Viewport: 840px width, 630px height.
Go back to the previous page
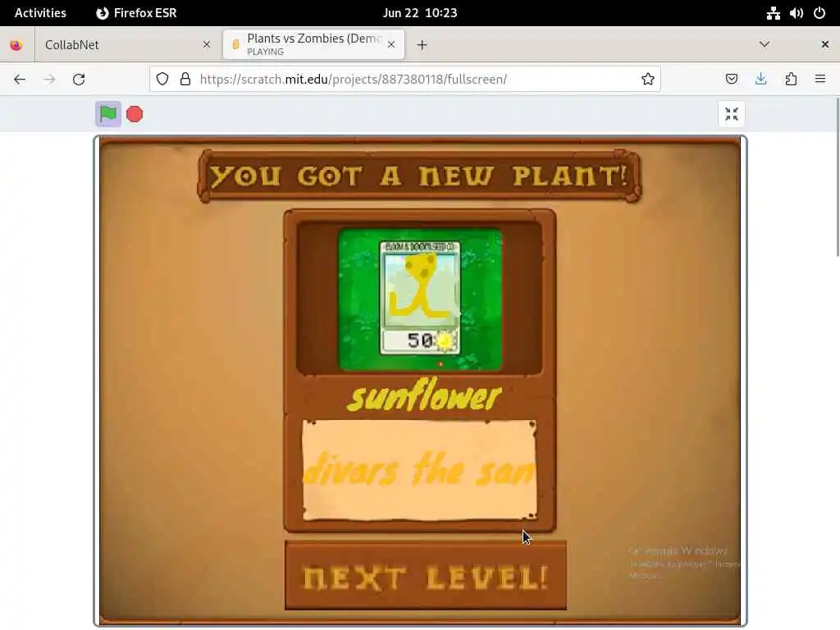tap(20, 80)
